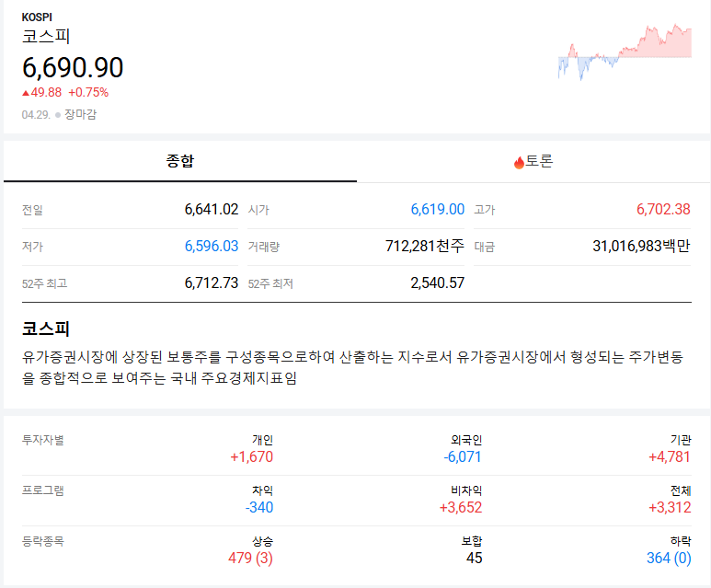Click the 등락종목 row label
Viewport: 711px width, 588px height.
42,541
